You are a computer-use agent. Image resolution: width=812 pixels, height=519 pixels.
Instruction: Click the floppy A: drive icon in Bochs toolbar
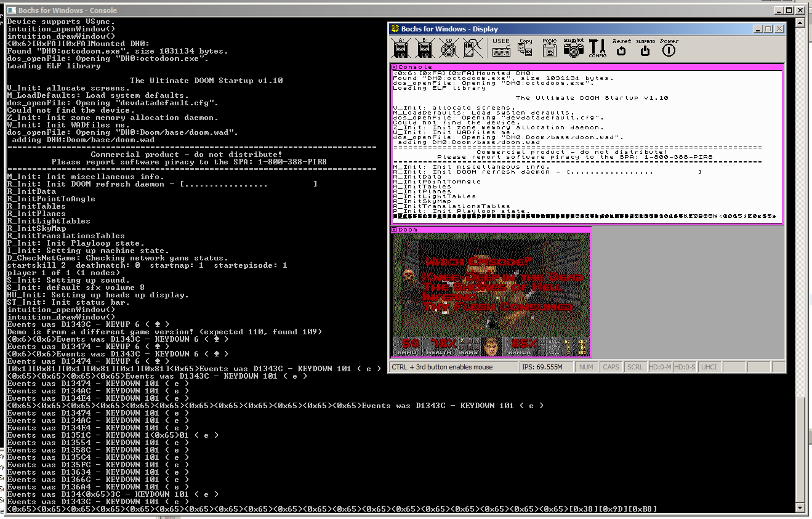click(x=401, y=47)
